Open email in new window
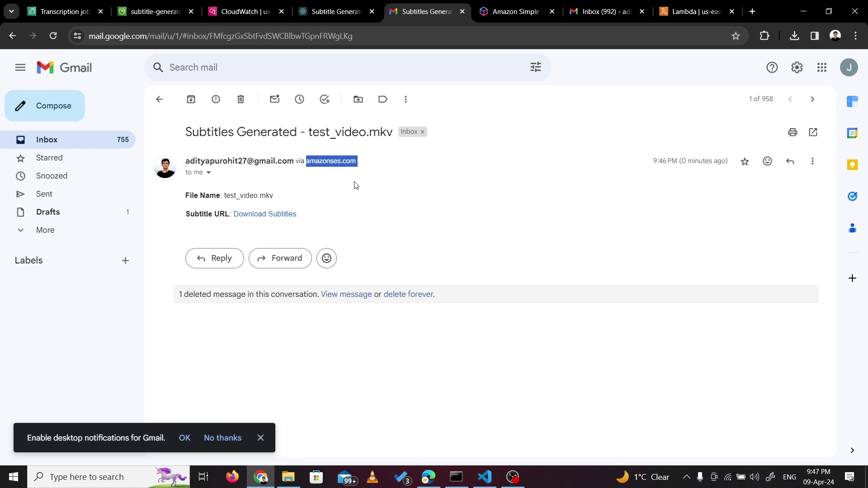 point(813,132)
